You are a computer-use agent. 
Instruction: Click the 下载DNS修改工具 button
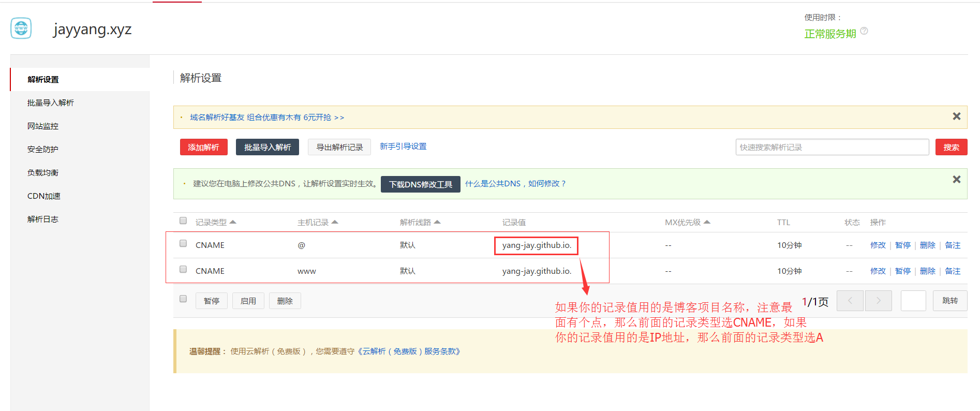(421, 184)
